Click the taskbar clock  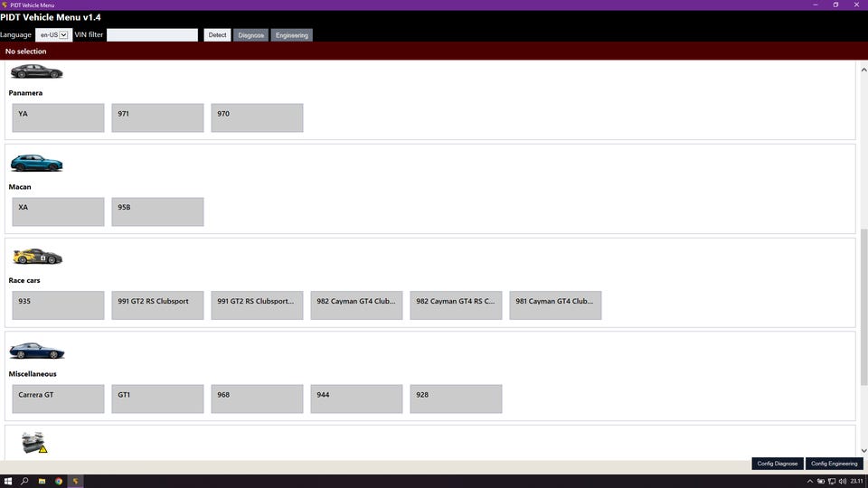(x=857, y=482)
